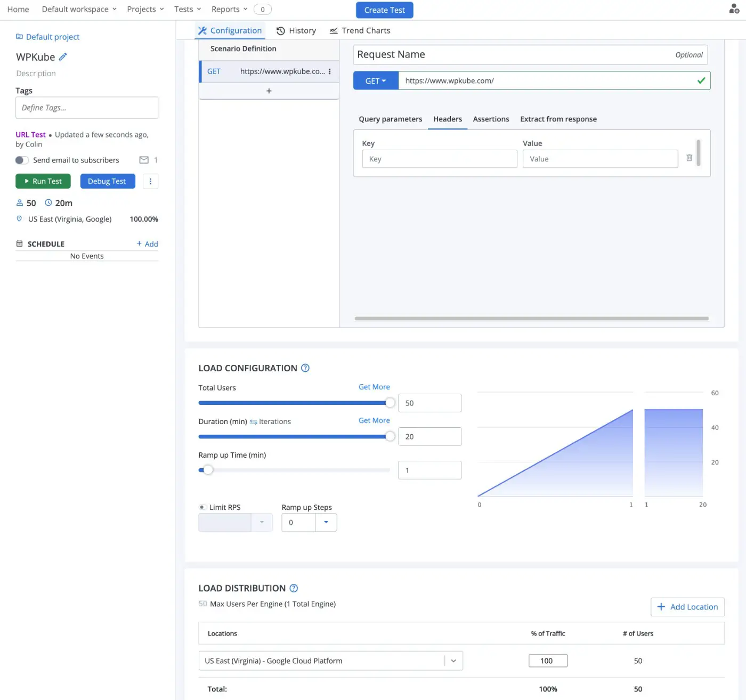Viewport: 746px width, 700px height.
Task: Click the Request Name input field
Action: click(530, 54)
